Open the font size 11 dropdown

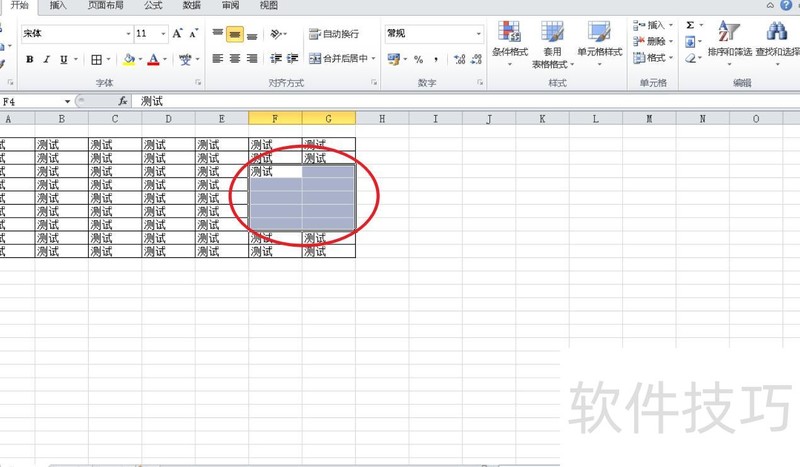tap(163, 34)
